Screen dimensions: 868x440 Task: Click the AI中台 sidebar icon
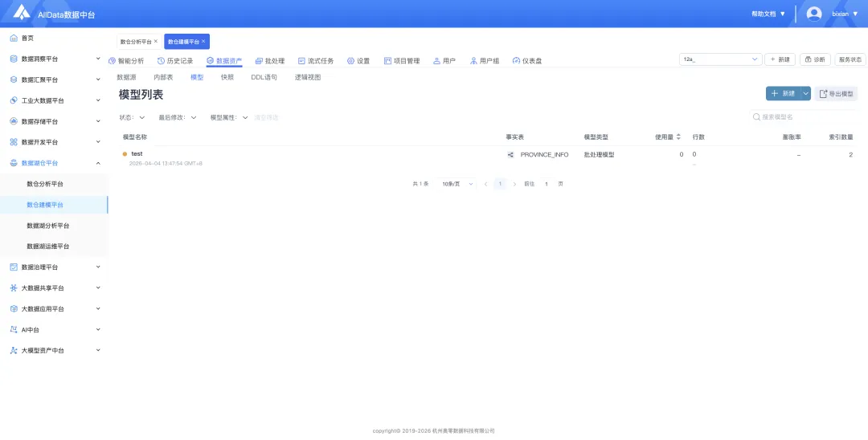tap(14, 329)
